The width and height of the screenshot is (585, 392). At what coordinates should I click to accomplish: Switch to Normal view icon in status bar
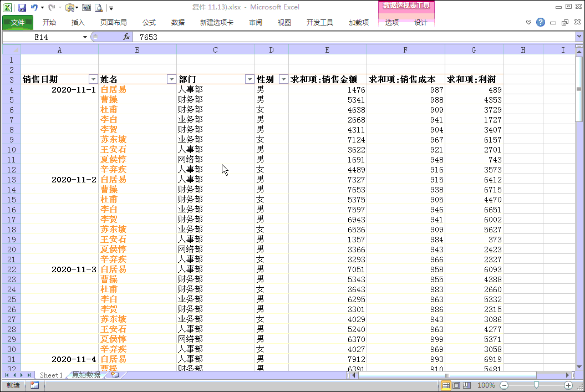[446, 385]
